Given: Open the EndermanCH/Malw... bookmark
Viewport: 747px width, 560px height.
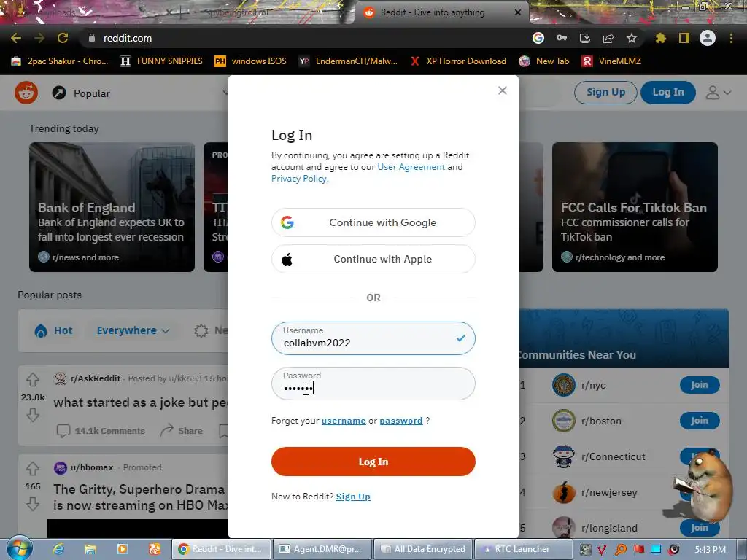Looking at the screenshot, I should pyautogui.click(x=348, y=61).
